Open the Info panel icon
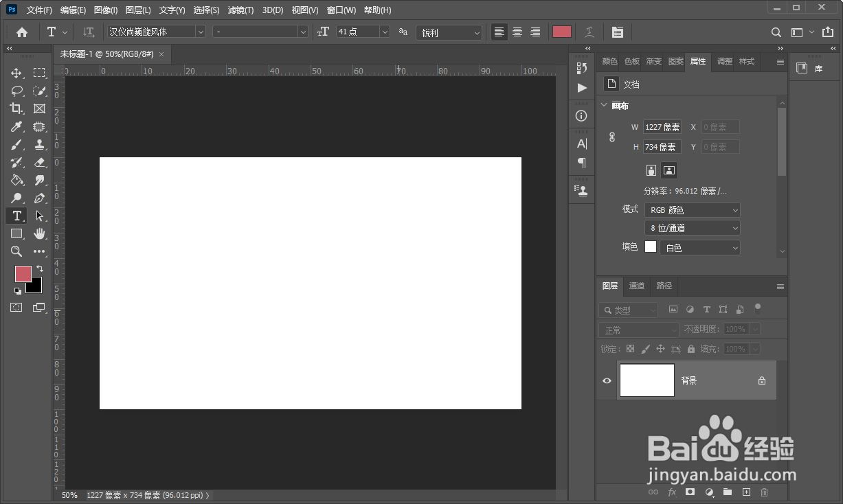Image resolution: width=843 pixels, height=504 pixels. [x=582, y=116]
